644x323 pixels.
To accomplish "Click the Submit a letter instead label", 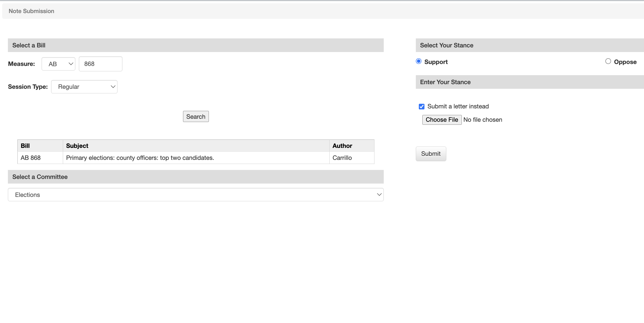I will pyautogui.click(x=458, y=106).
